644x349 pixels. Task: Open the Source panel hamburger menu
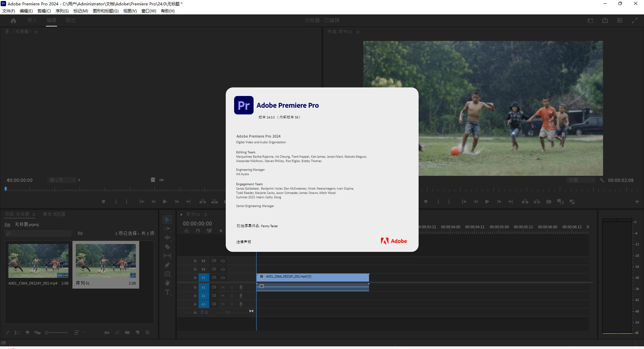pos(36,32)
